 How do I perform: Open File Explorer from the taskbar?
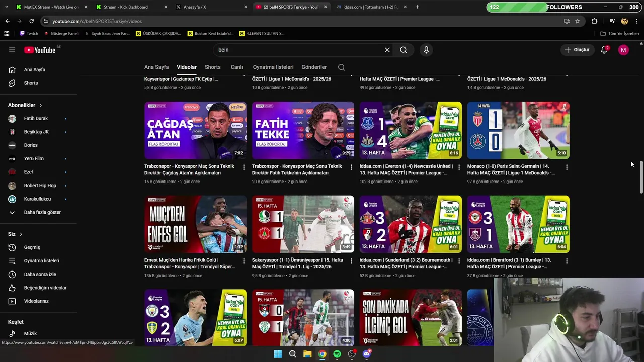tap(307, 354)
